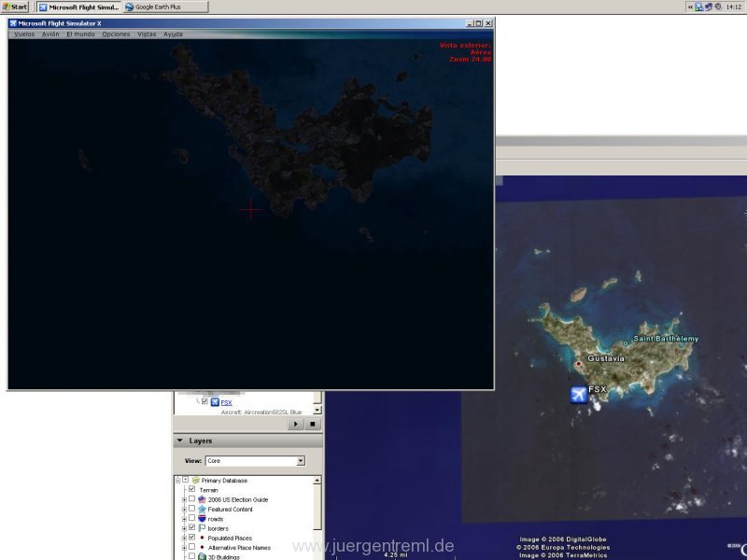Collapse the Layers panel

pos(180,441)
